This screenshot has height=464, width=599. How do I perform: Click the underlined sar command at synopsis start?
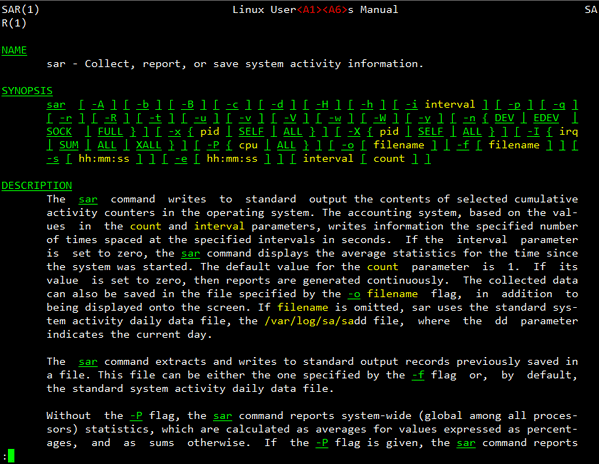tap(56, 105)
